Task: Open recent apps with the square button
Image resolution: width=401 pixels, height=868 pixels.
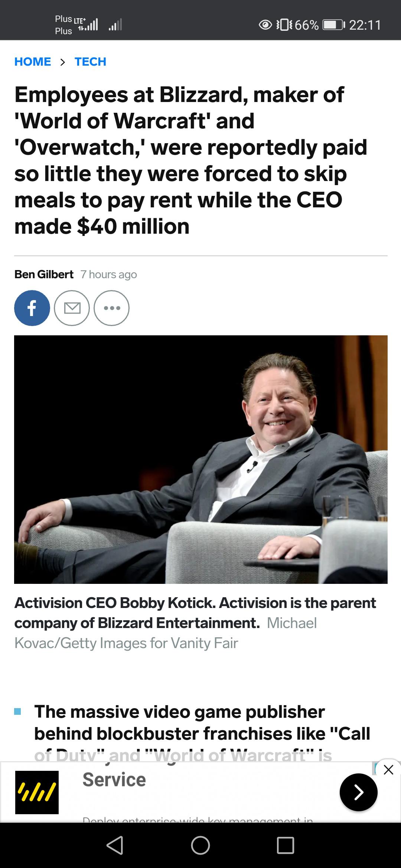Action: click(x=286, y=845)
